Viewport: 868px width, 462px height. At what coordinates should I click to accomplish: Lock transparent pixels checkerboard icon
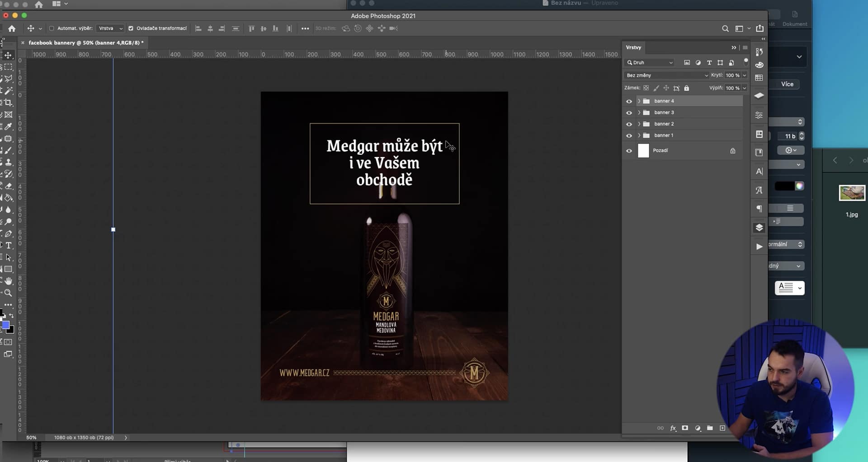[x=646, y=88]
